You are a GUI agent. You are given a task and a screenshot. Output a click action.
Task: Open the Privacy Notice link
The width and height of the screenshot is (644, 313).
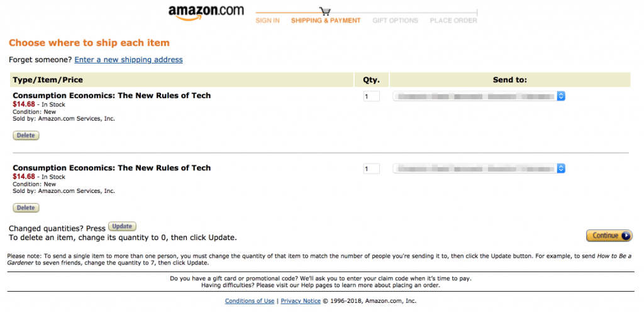tap(301, 301)
